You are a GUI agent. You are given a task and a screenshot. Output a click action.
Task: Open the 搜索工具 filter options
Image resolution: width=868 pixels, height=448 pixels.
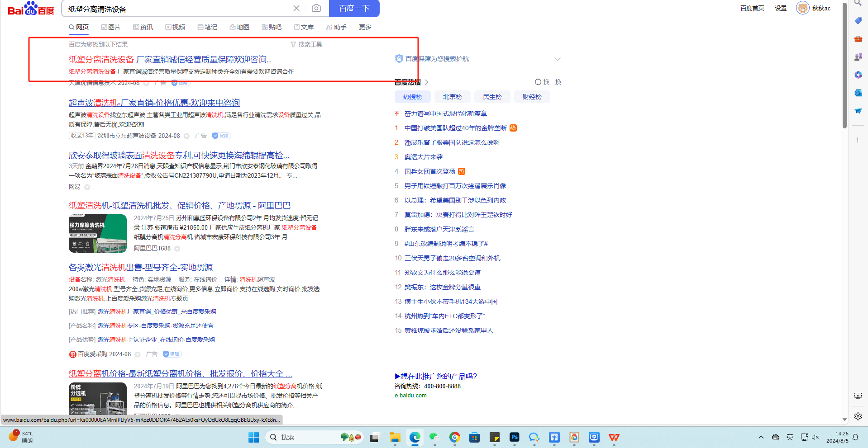click(x=306, y=44)
